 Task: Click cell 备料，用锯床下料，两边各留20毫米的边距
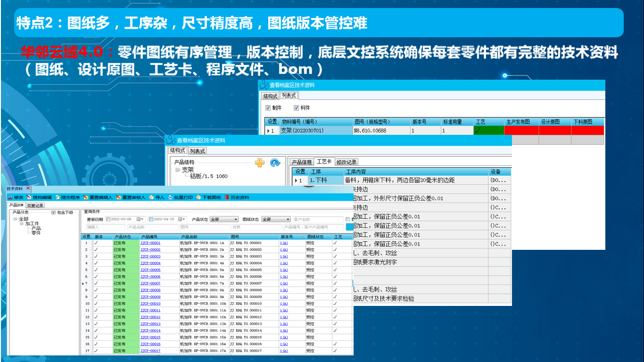[x=416, y=180]
